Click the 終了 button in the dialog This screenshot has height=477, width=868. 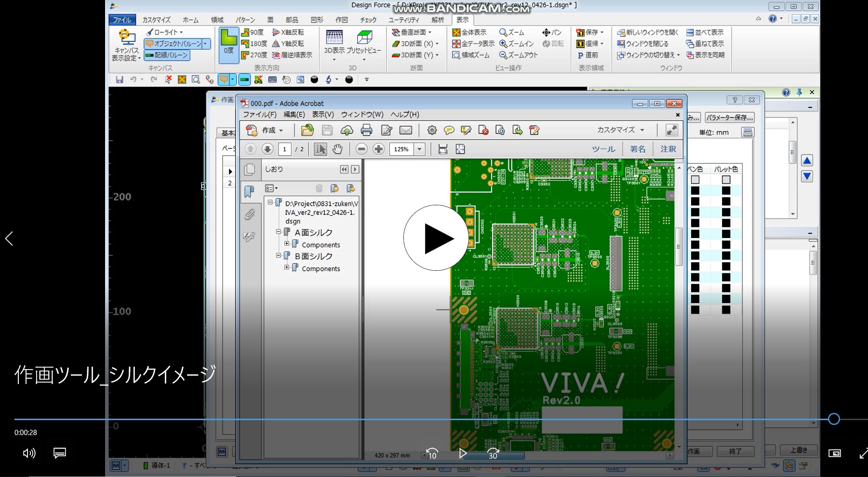click(x=735, y=451)
